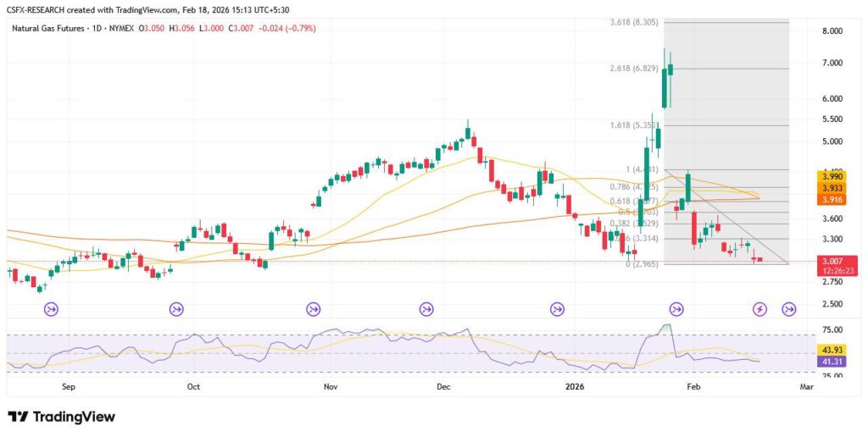Click the purple event icon below early February candles
This screenshot has height=437, width=868.
pyautogui.click(x=676, y=309)
